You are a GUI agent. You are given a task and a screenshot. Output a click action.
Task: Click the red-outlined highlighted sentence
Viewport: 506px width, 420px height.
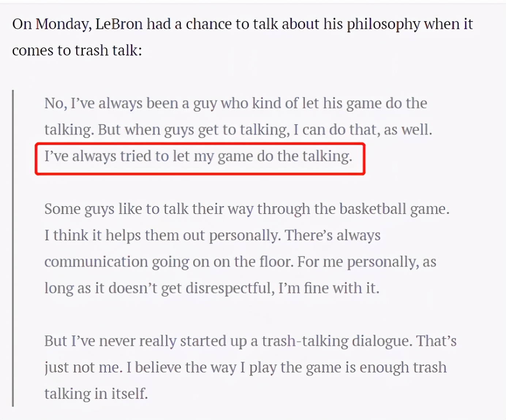(199, 157)
